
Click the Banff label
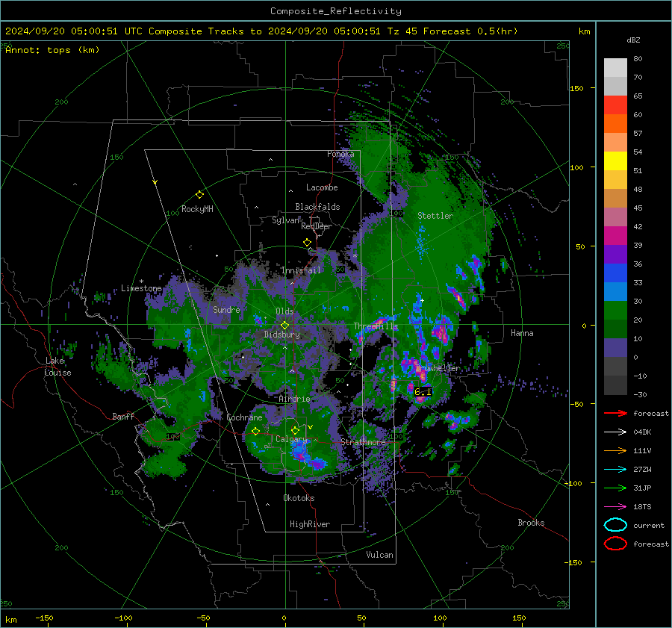click(x=123, y=416)
